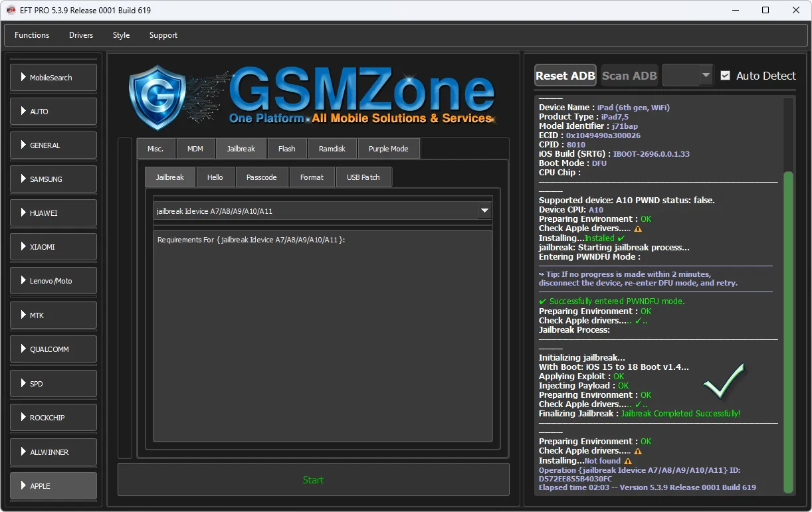Expand the MobileSearch sidebar item
812x512 pixels.
point(53,78)
